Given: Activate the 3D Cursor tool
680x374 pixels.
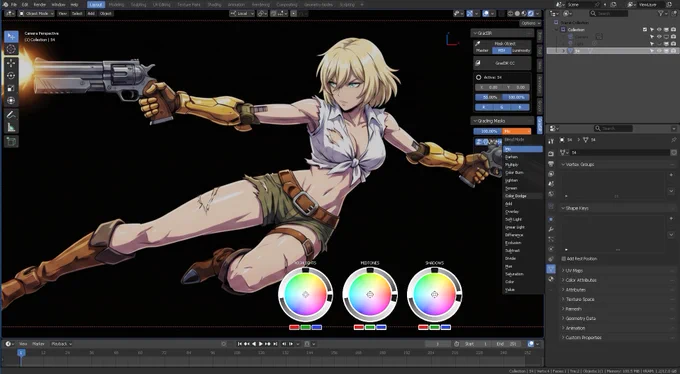Looking at the screenshot, I should pyautogui.click(x=11, y=49).
